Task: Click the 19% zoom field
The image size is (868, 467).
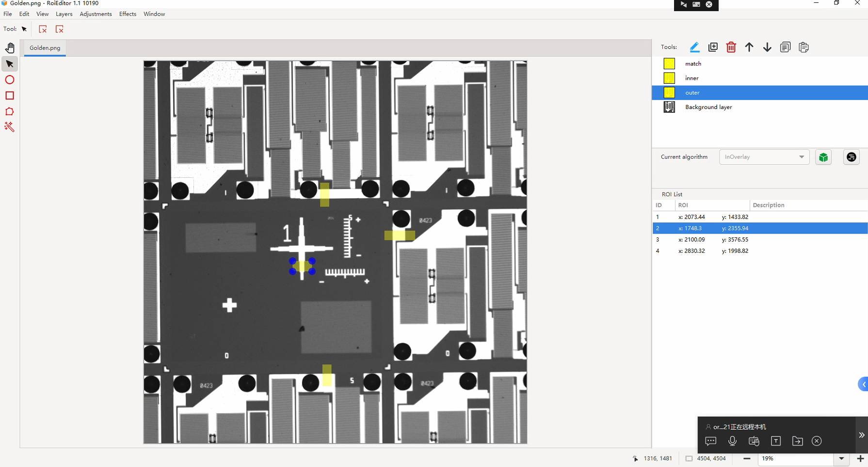Action: [795, 458]
